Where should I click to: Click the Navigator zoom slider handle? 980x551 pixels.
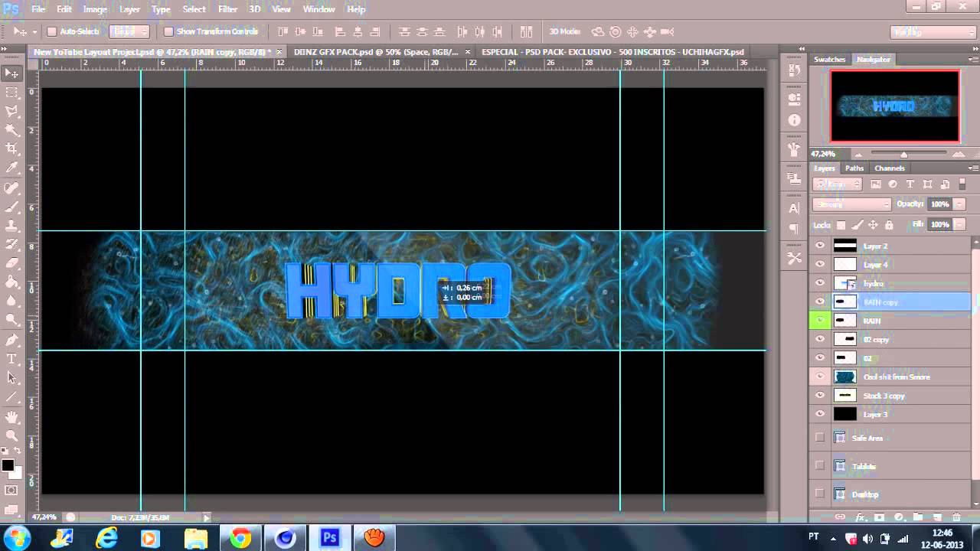pyautogui.click(x=903, y=154)
